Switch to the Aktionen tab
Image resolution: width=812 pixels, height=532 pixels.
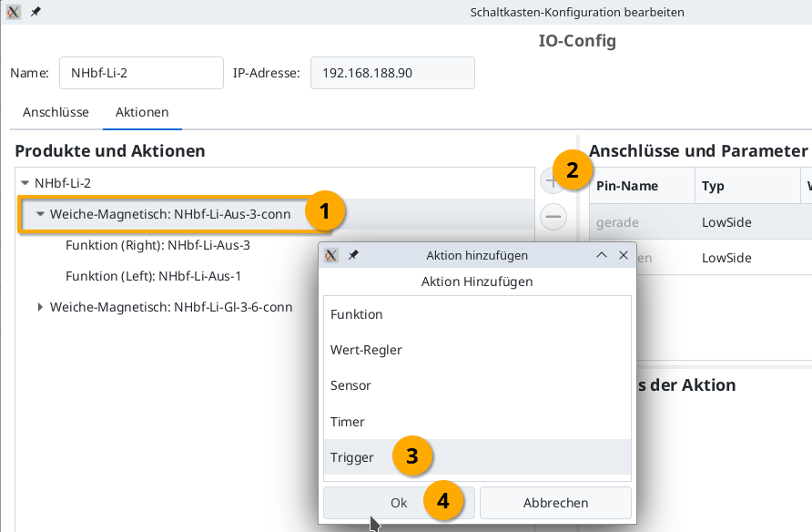point(141,112)
